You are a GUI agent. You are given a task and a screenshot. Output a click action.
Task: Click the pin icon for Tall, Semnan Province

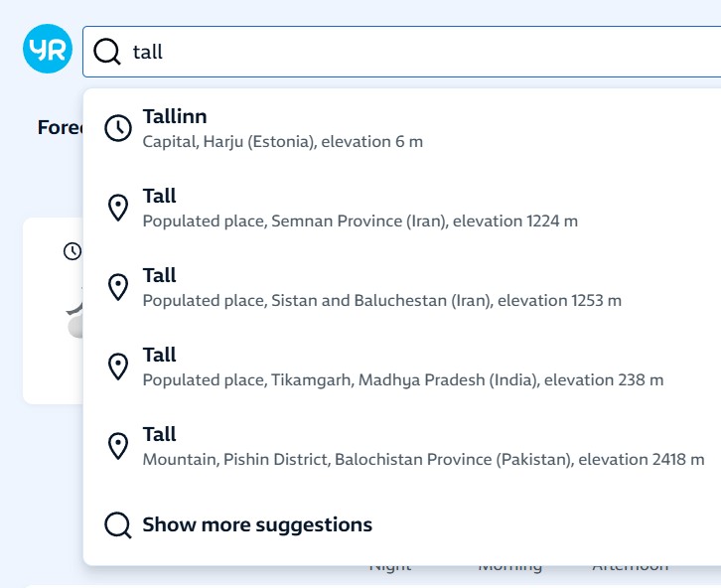[x=118, y=208]
